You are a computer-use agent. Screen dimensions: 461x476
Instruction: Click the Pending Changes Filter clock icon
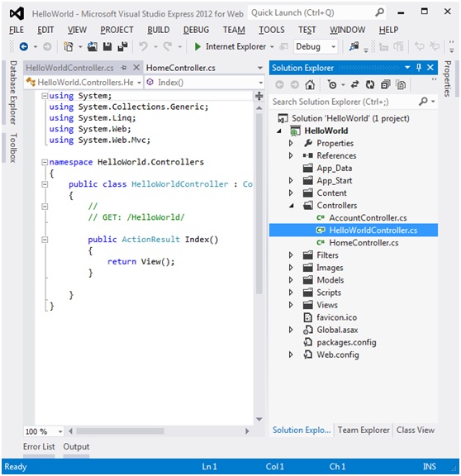point(332,84)
